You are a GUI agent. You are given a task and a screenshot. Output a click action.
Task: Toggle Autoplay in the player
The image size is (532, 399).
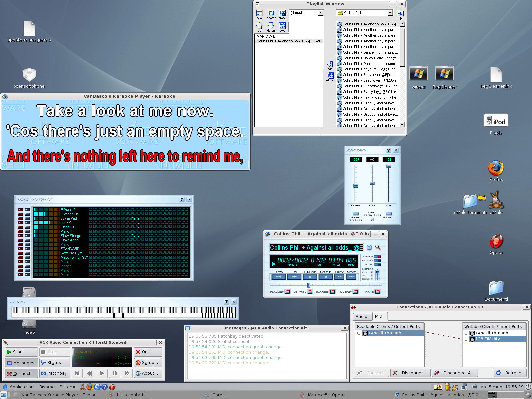point(377,257)
